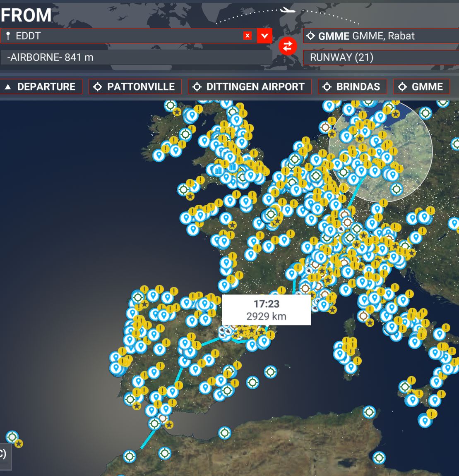Clear the EDDT departure with red X
Viewport: 459px width, 476px height.
tap(248, 36)
